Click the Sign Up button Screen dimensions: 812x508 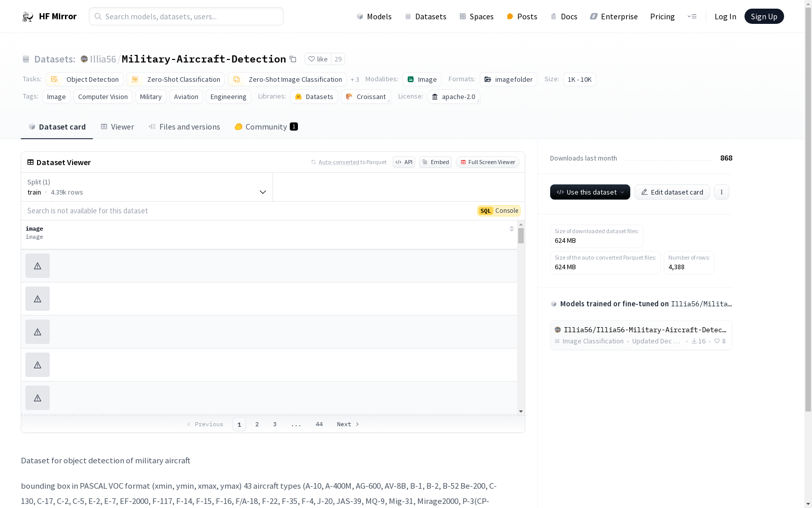(x=764, y=16)
